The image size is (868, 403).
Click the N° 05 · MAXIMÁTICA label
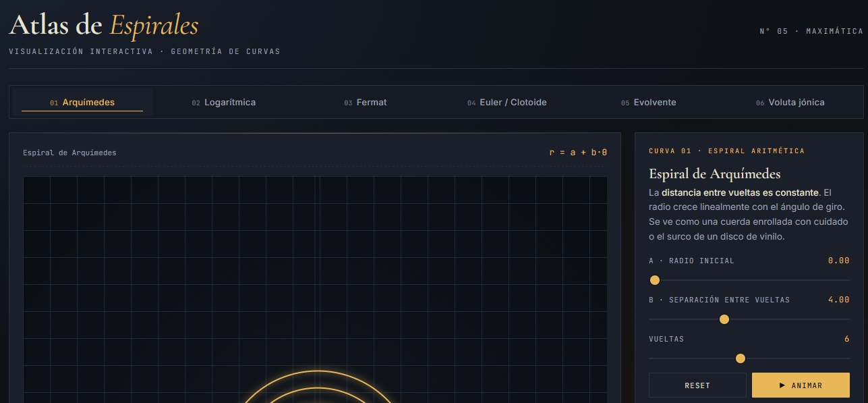811,31
